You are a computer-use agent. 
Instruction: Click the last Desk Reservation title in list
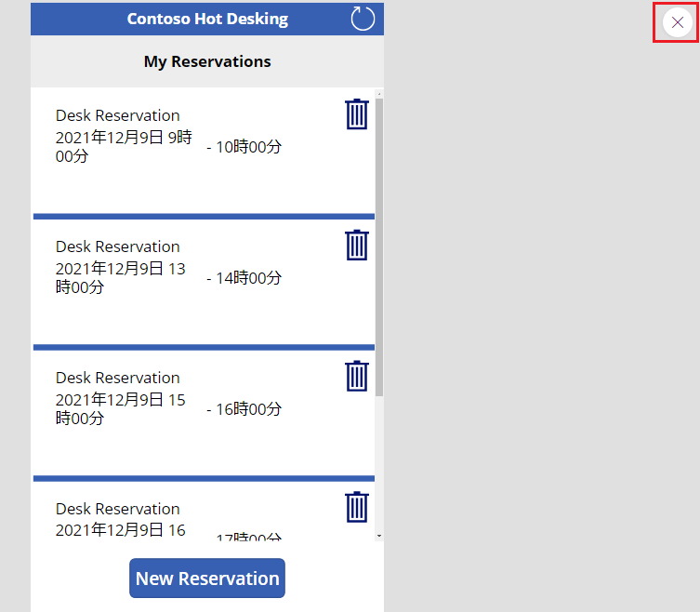coord(118,509)
